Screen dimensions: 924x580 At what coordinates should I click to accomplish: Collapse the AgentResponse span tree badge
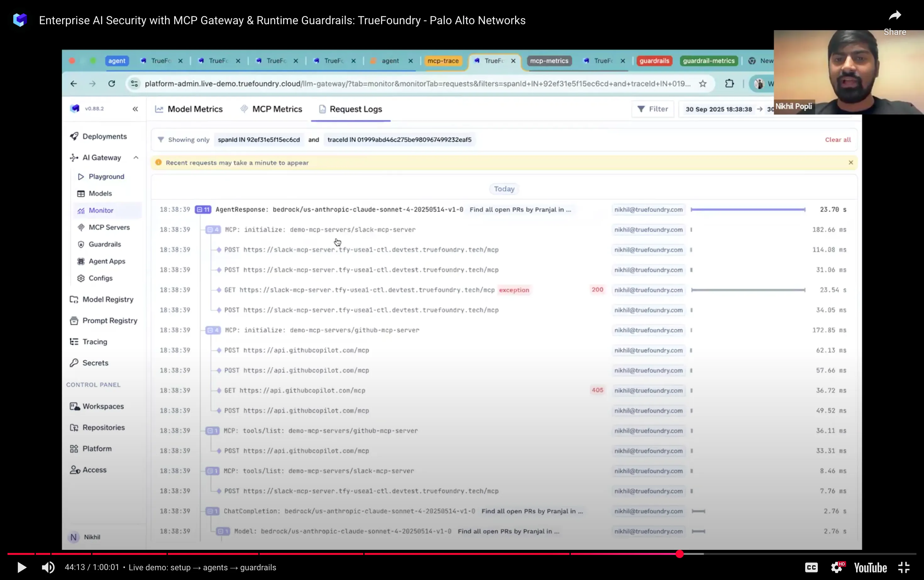pos(203,210)
